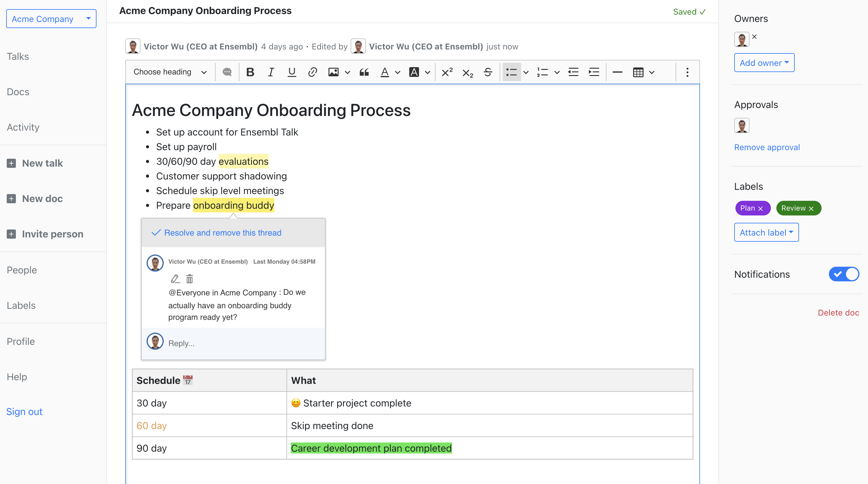Screen dimensions: 868x484
Task: Create a New talk
Action: (x=42, y=163)
